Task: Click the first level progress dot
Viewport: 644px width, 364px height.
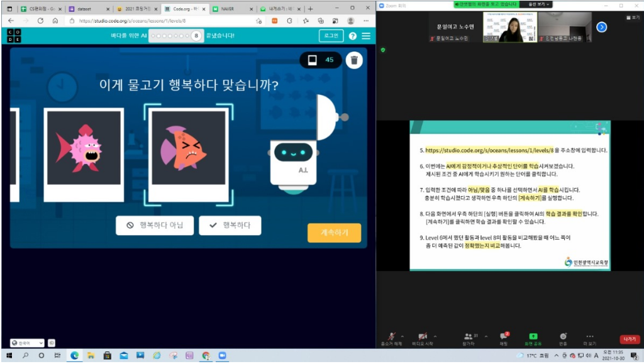Action: pyautogui.click(x=153, y=36)
